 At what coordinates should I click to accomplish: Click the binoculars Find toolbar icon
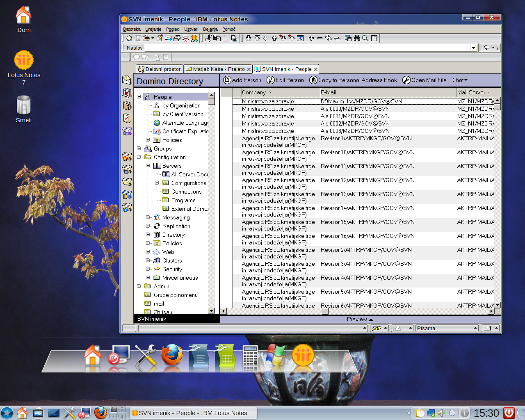pyautogui.click(x=357, y=38)
